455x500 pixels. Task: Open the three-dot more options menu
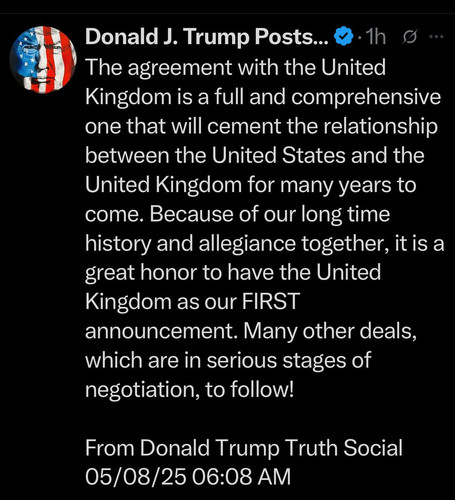[x=437, y=37]
